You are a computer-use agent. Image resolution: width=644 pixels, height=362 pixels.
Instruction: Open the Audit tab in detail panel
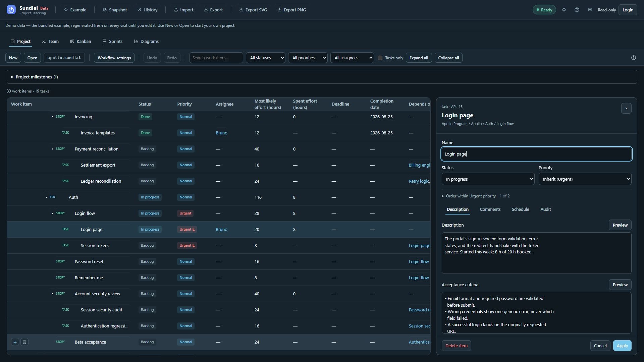(x=545, y=209)
